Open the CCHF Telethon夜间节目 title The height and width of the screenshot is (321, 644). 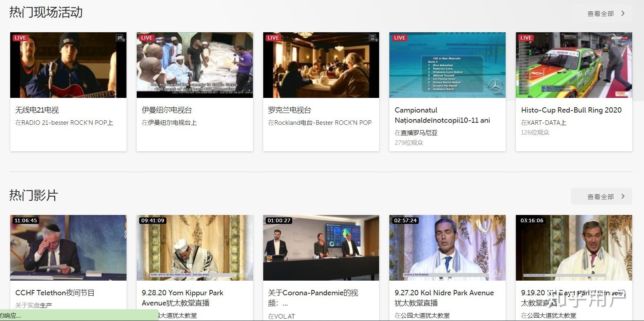(x=55, y=293)
